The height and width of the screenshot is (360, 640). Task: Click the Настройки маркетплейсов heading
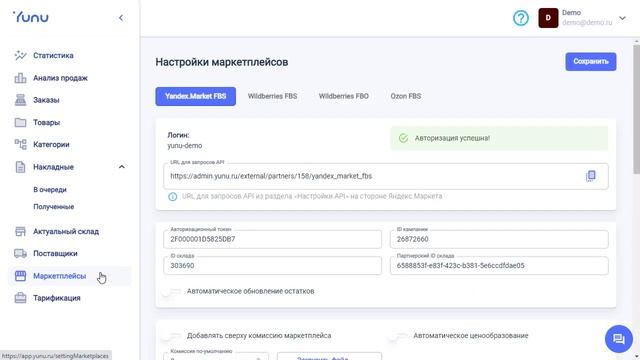click(x=222, y=62)
